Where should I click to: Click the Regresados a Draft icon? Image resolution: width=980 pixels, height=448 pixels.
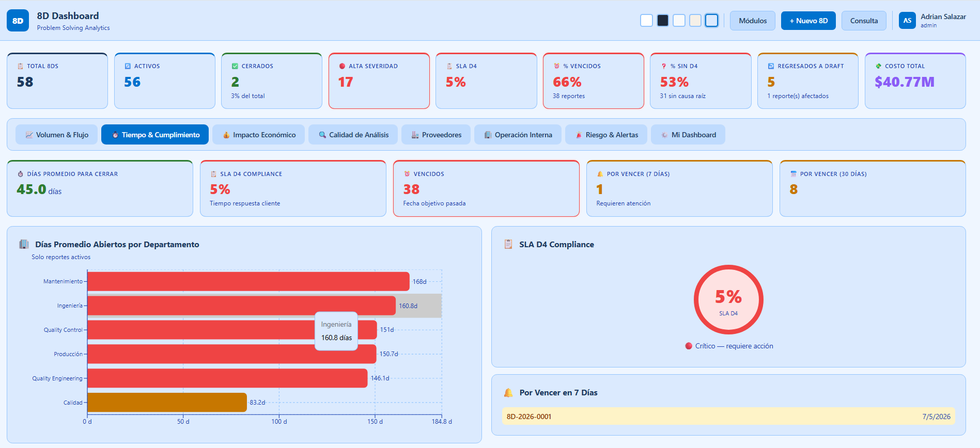(x=771, y=66)
